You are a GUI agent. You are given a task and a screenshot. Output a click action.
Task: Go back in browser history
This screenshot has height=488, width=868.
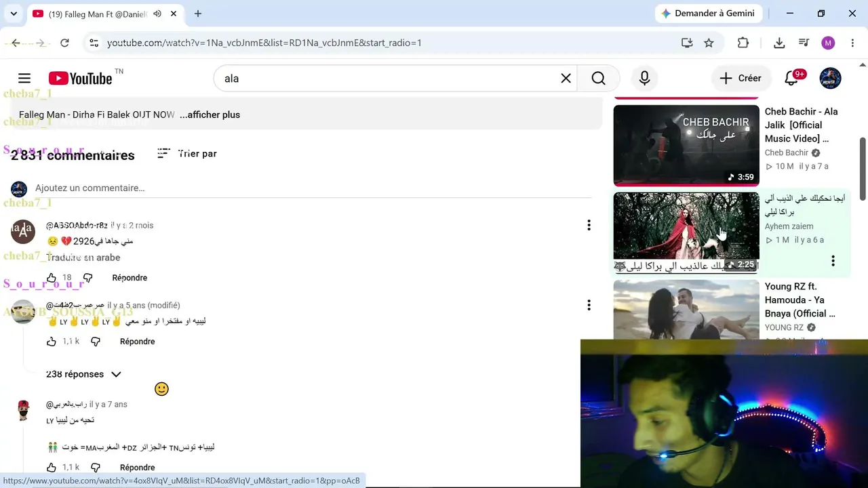click(x=16, y=43)
